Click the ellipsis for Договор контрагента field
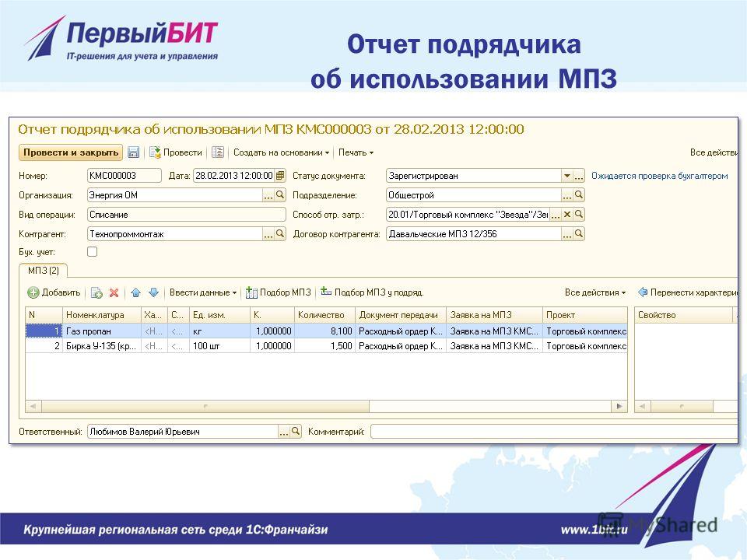 567,234
